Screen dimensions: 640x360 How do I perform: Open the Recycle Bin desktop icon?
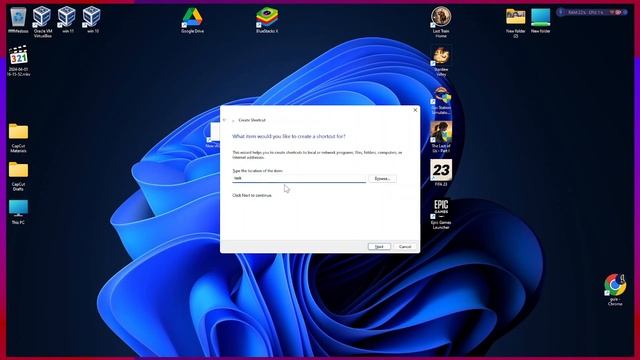[x=18, y=20]
